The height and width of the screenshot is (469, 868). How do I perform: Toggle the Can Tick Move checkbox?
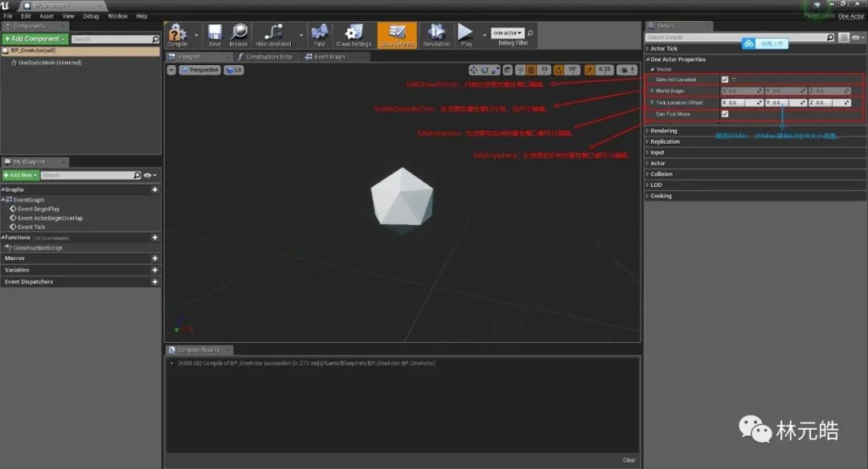click(x=725, y=114)
